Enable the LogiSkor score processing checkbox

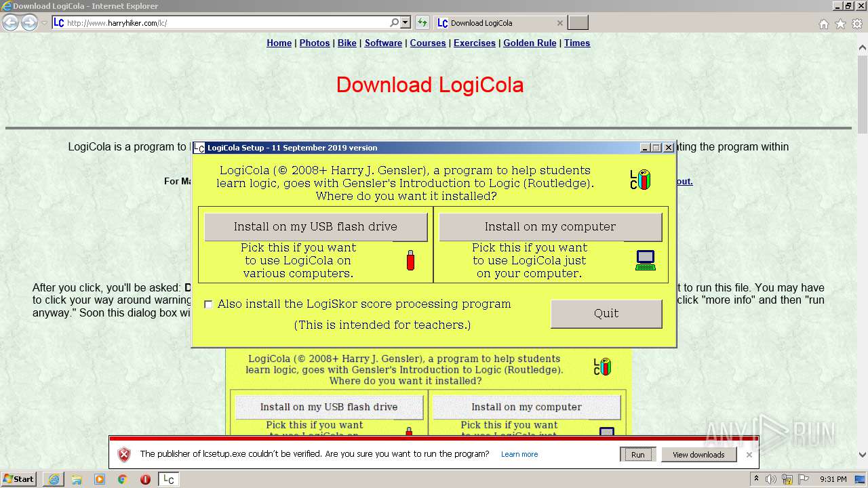point(208,304)
